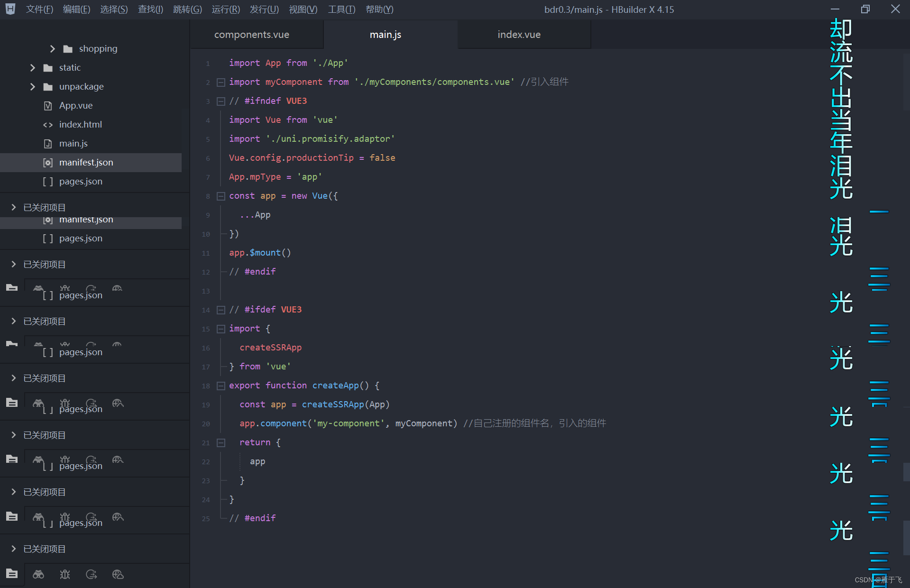
Task: Click the "app.$mount()" line
Action: pos(260,253)
